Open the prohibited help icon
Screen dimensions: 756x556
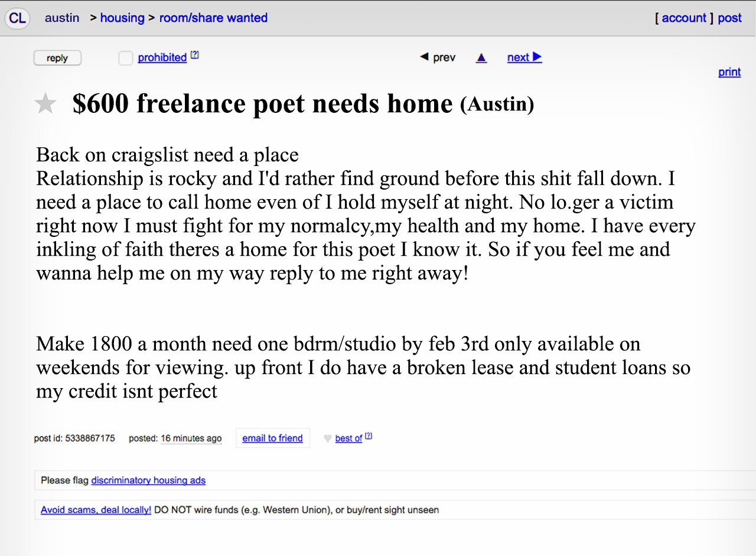pyautogui.click(x=195, y=54)
